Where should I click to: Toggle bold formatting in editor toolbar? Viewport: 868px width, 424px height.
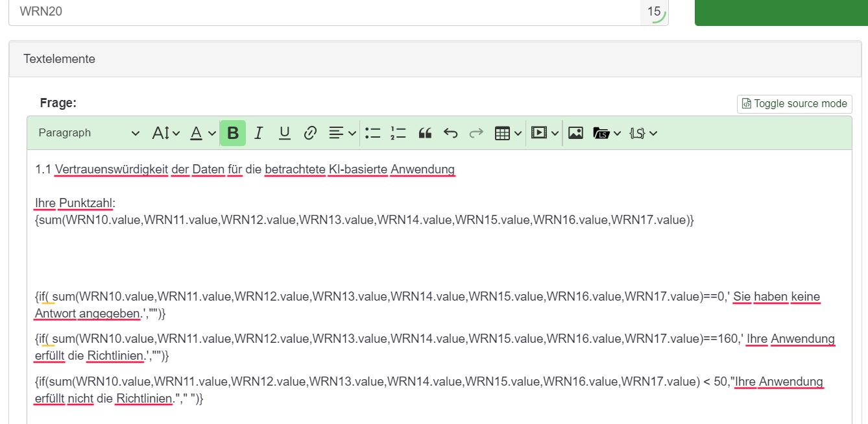[233, 133]
